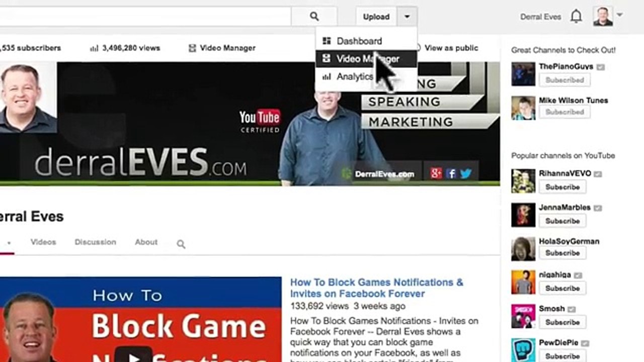Open the DerralEves.com banner link
Image resolution: width=644 pixels, height=362 pixels.
pos(384,174)
